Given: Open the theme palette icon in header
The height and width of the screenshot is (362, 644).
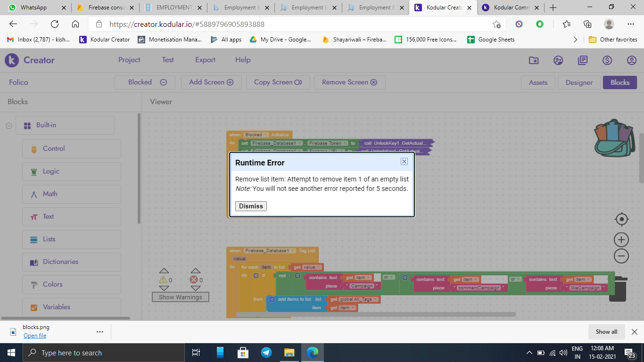Looking at the screenshot, I should (x=558, y=60).
